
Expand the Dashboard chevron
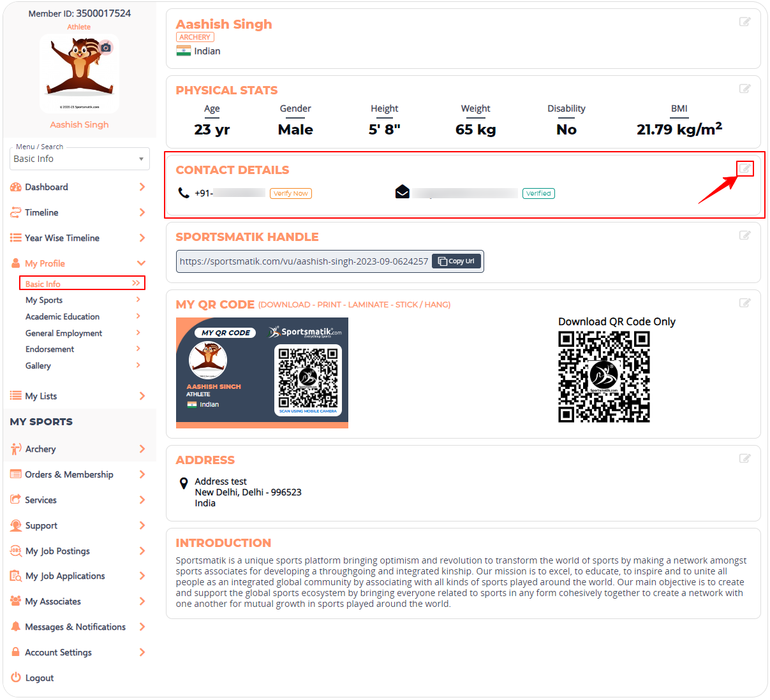point(142,187)
